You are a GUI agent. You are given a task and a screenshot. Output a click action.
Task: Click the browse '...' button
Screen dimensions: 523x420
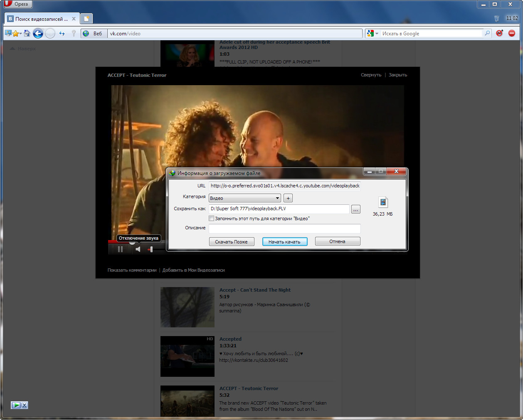(356, 209)
